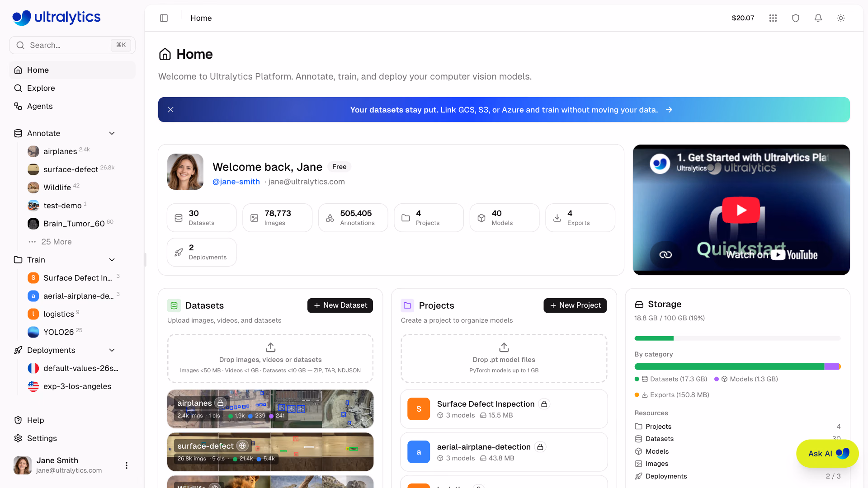
Task: Open the Datasets stat card
Action: pos(202,218)
